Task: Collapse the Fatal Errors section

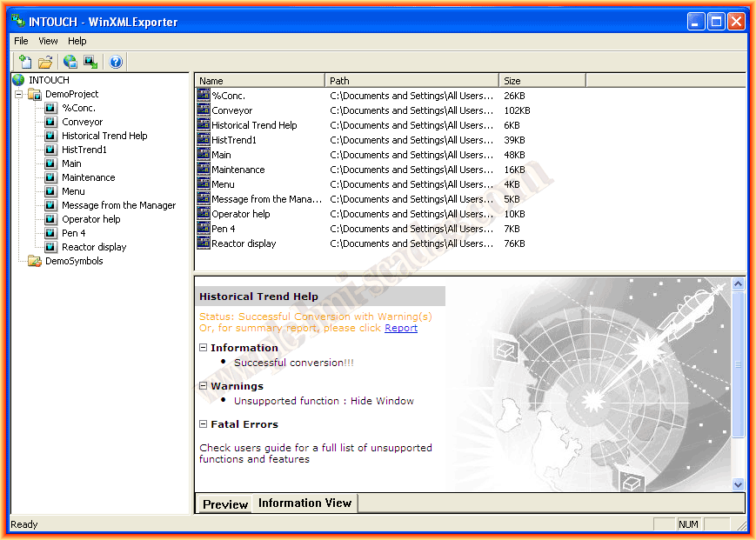Action: pyautogui.click(x=204, y=424)
